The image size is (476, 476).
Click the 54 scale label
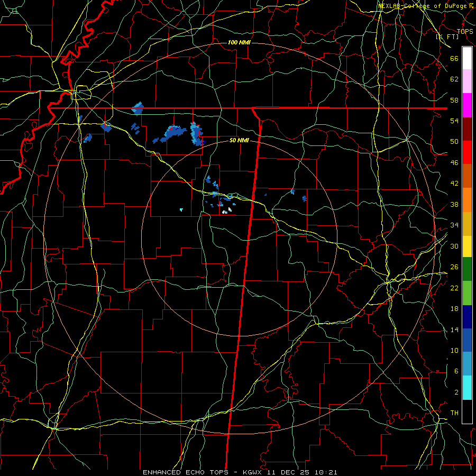454,121
